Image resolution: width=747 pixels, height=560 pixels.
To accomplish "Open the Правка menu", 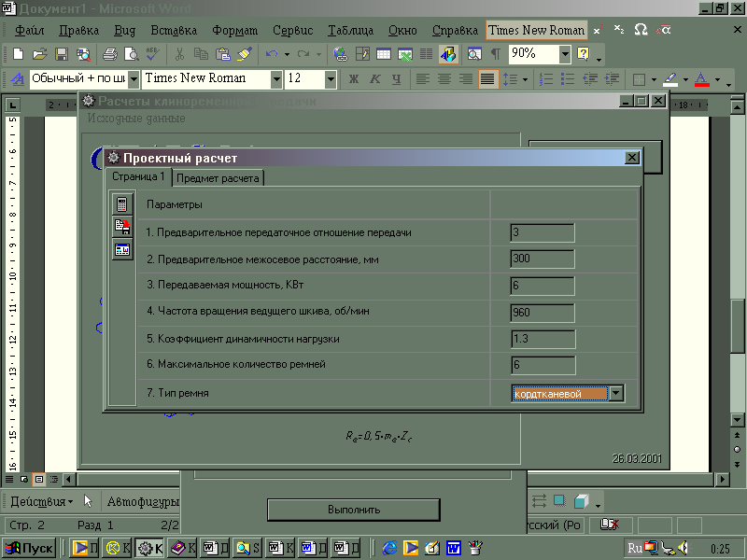I will [79, 31].
